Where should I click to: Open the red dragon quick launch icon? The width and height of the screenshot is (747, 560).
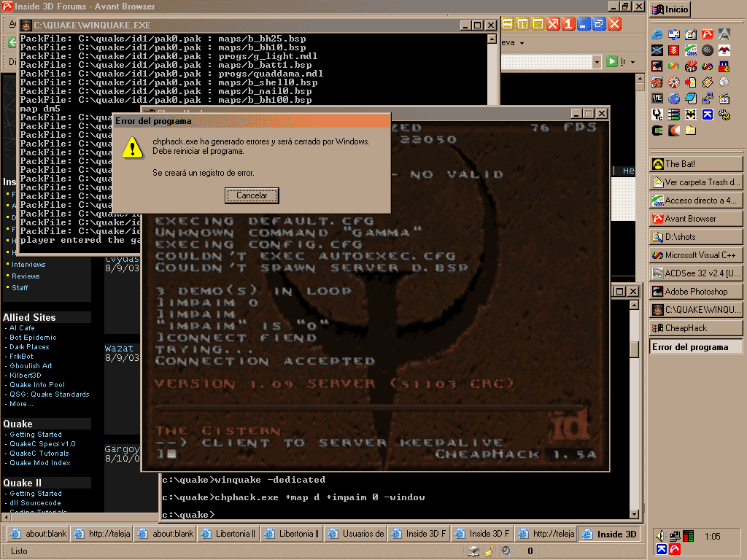click(657, 82)
